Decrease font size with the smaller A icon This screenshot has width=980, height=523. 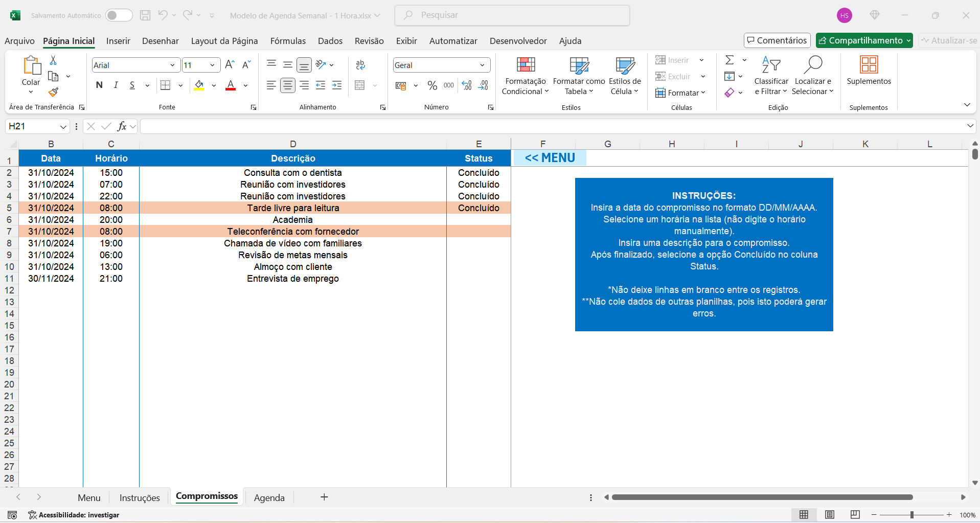[246, 65]
